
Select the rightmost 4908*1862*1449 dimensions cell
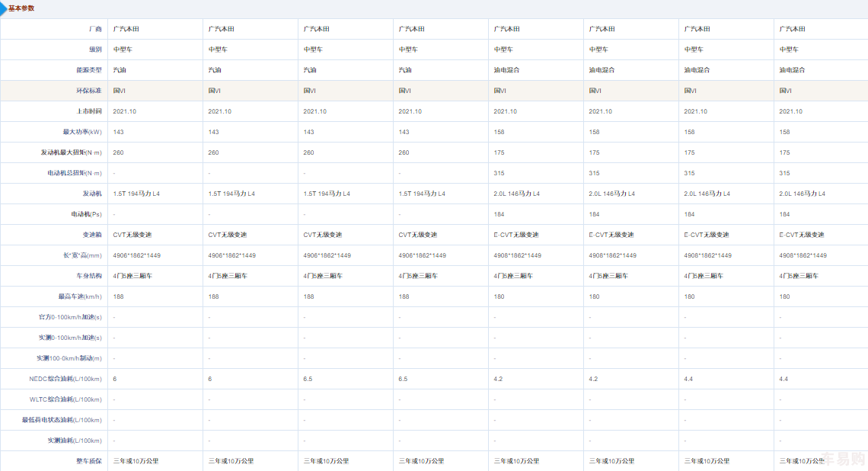[x=803, y=255]
